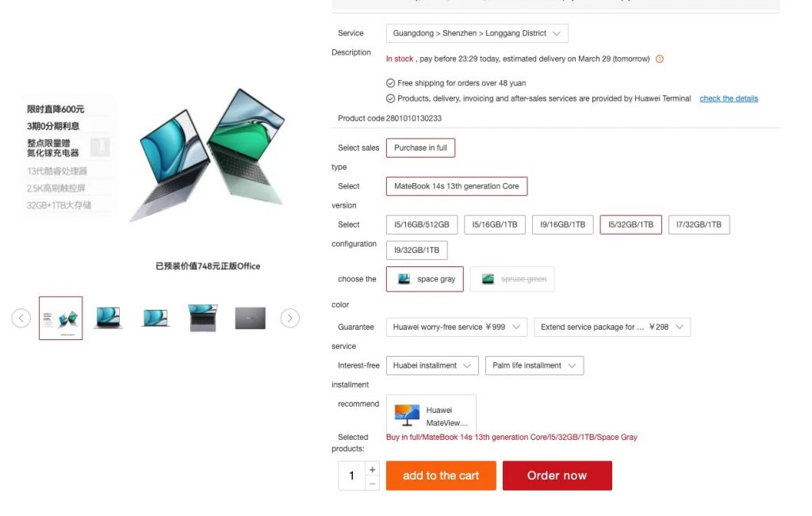Viewport: 812px width, 516px height.
Task: Click the add to the cart button
Action: click(x=441, y=476)
